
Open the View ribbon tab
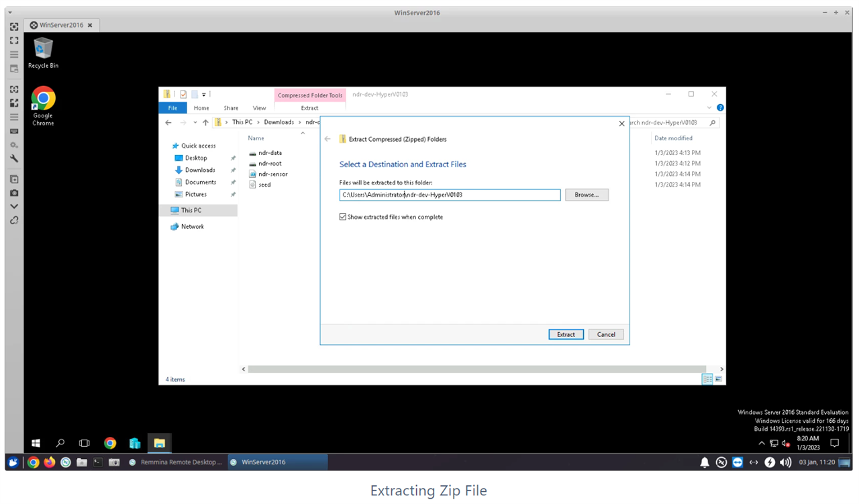click(x=259, y=107)
